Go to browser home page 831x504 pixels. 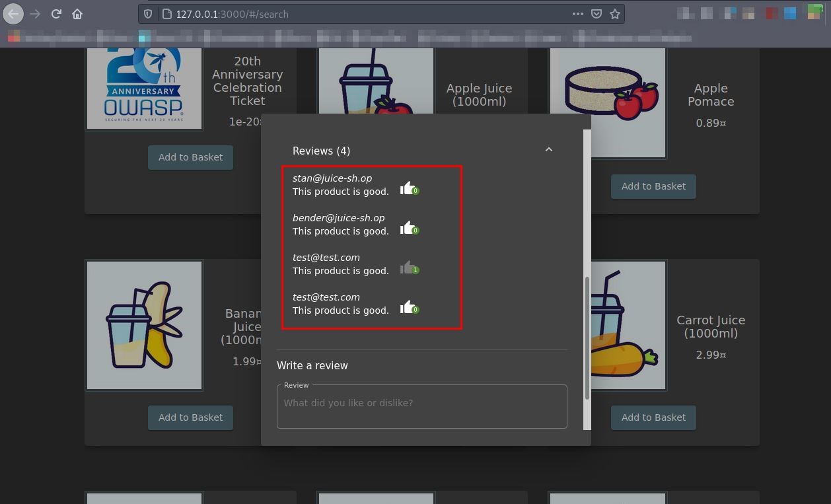(x=77, y=14)
